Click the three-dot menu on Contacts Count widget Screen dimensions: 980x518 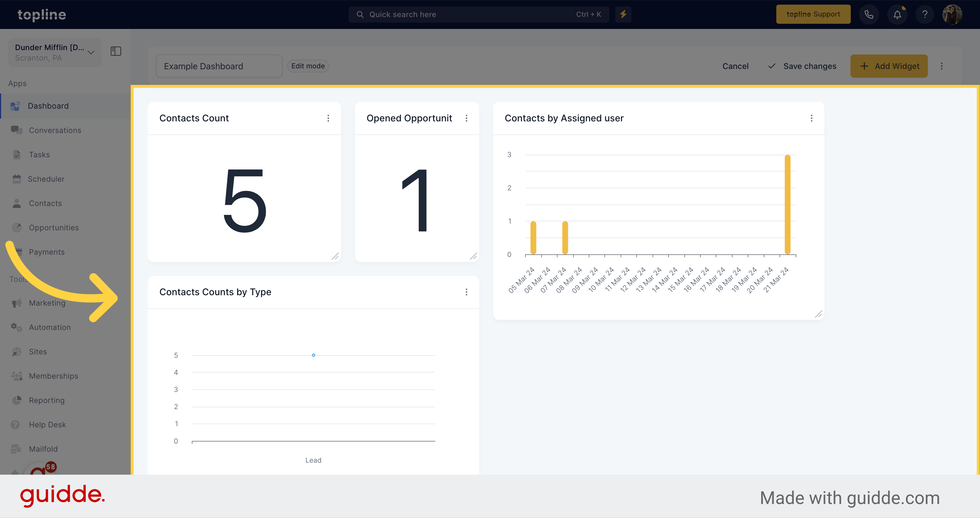click(328, 118)
